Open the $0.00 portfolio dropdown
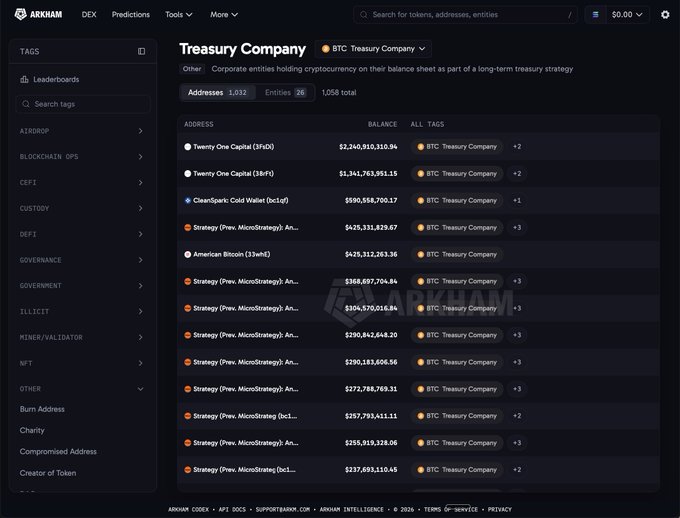The image size is (680, 518). (627, 15)
